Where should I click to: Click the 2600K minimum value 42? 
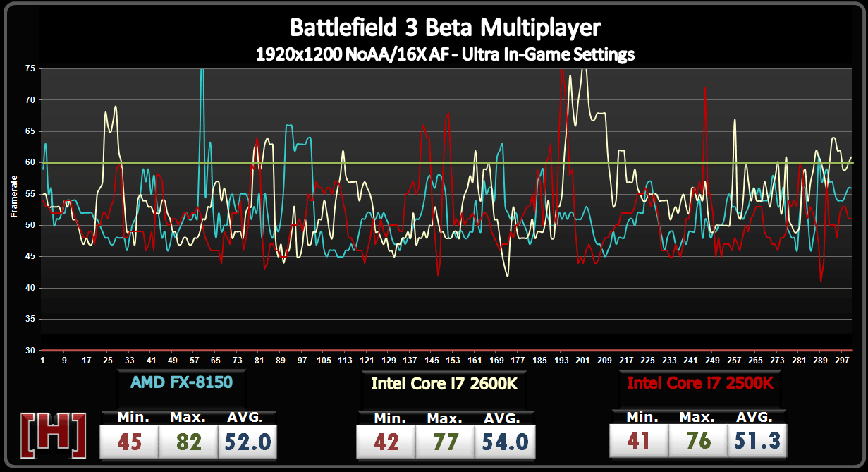(x=386, y=442)
